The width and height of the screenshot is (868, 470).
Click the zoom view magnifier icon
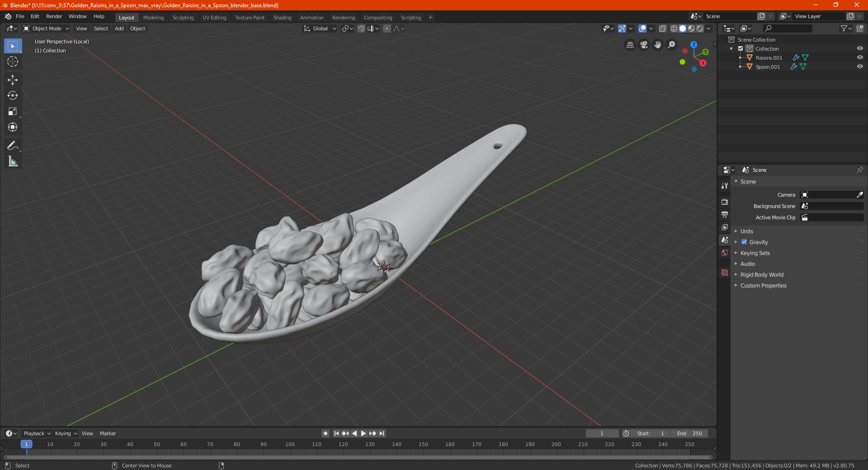pyautogui.click(x=672, y=45)
